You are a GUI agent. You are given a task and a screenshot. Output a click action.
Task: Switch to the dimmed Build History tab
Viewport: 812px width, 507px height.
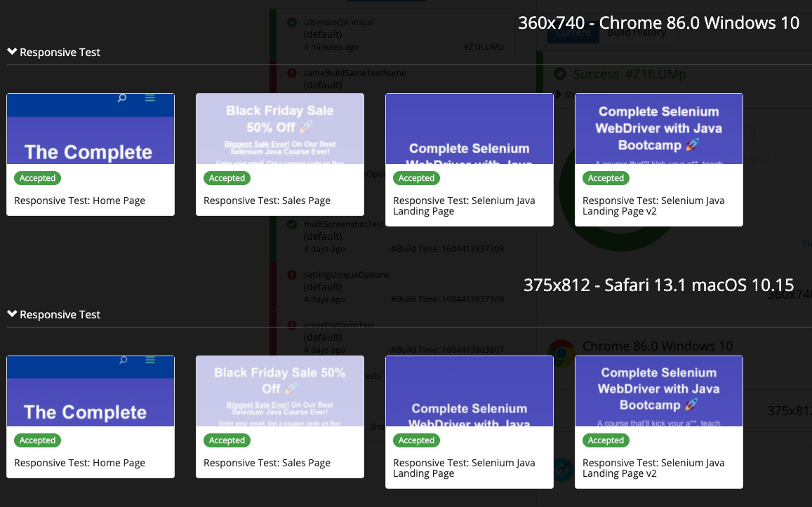pyautogui.click(x=637, y=32)
